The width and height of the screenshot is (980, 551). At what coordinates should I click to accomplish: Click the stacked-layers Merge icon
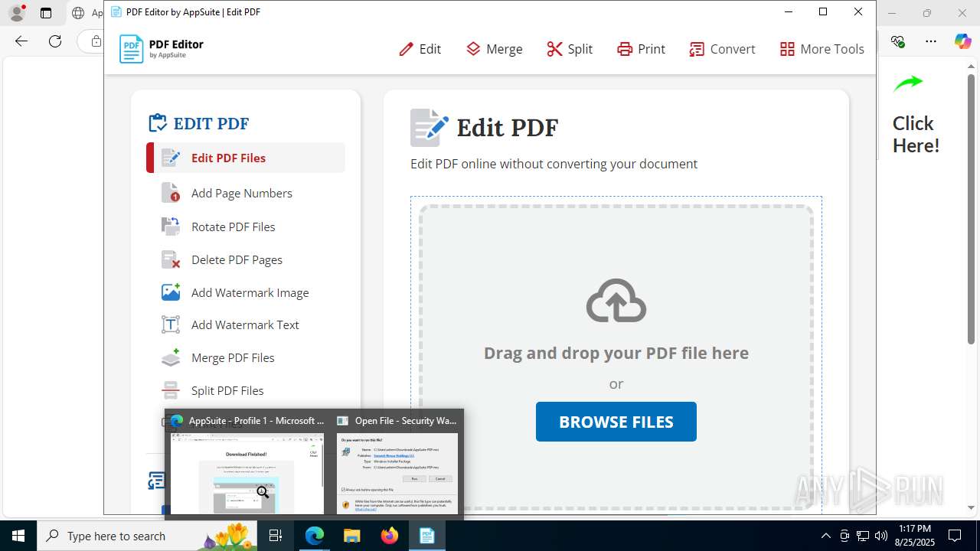pos(473,49)
